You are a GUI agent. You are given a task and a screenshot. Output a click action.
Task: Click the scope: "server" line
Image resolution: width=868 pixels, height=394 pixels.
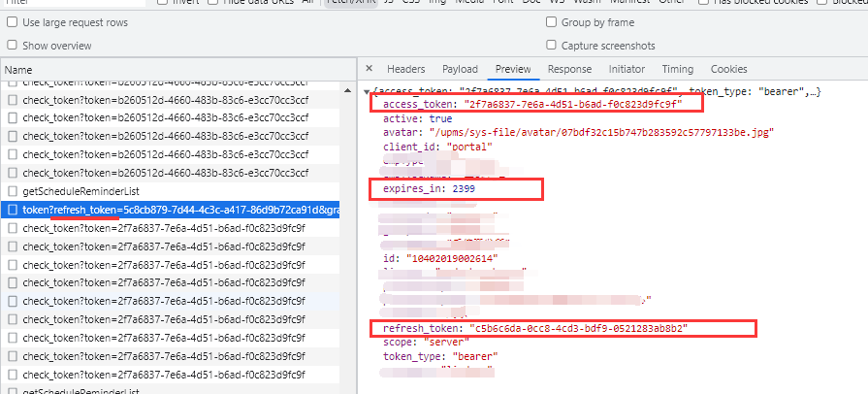(x=426, y=342)
